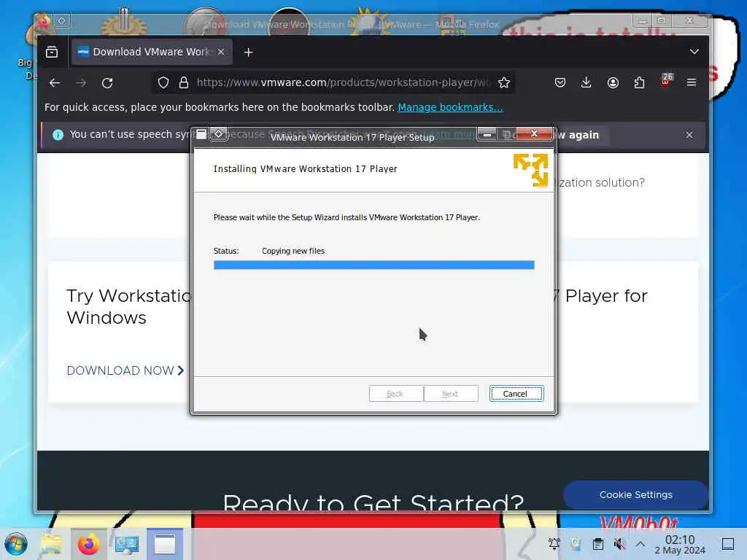The width and height of the screenshot is (747, 560).
Task: Click the battery/device tray icon
Action: point(576,544)
